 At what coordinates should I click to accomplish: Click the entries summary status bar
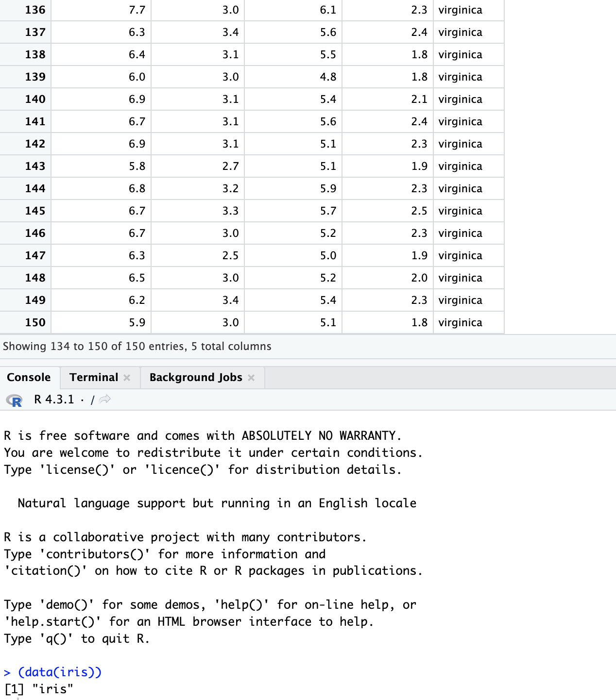click(137, 346)
